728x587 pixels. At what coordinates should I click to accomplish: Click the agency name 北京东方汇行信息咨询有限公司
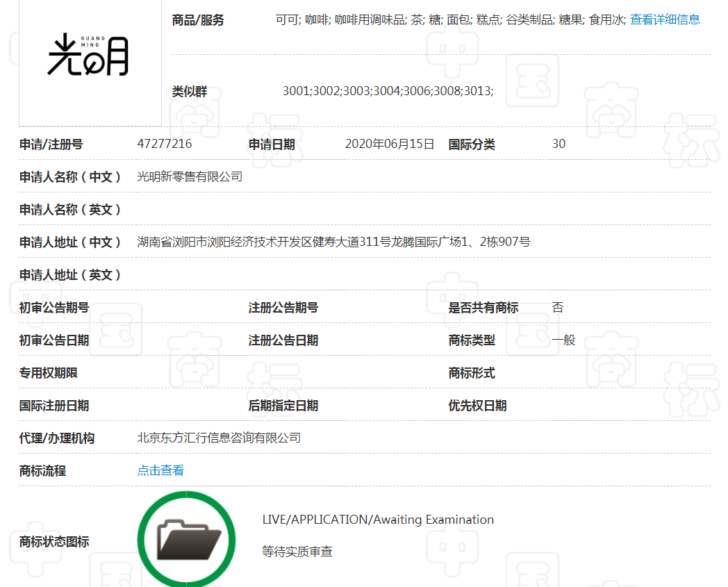pyautogui.click(x=219, y=438)
